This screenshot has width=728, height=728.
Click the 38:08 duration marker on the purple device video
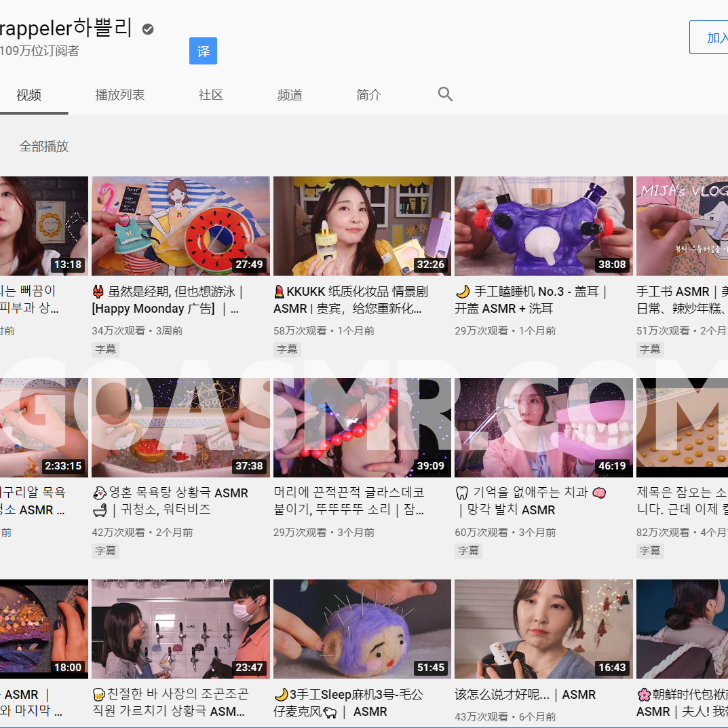pyautogui.click(x=613, y=265)
